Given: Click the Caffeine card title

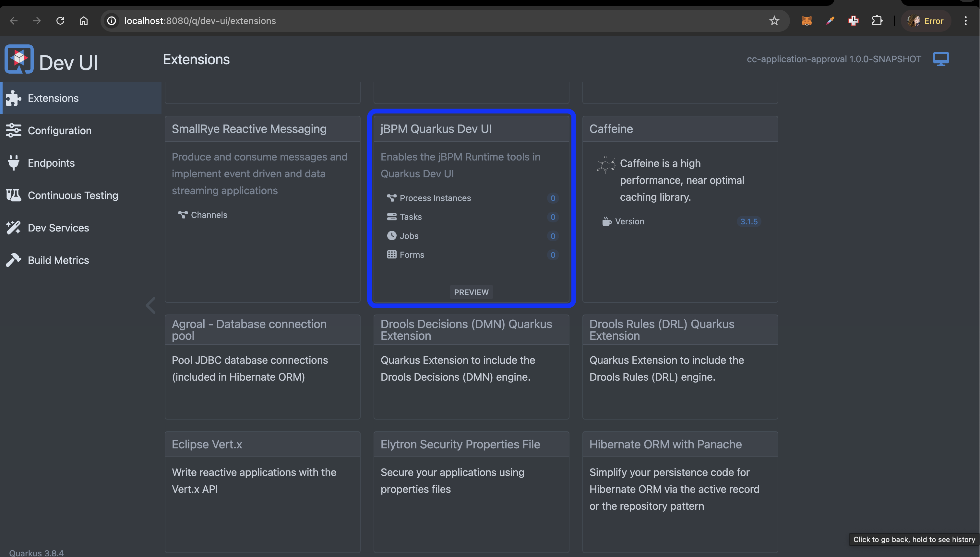Looking at the screenshot, I should (x=611, y=129).
